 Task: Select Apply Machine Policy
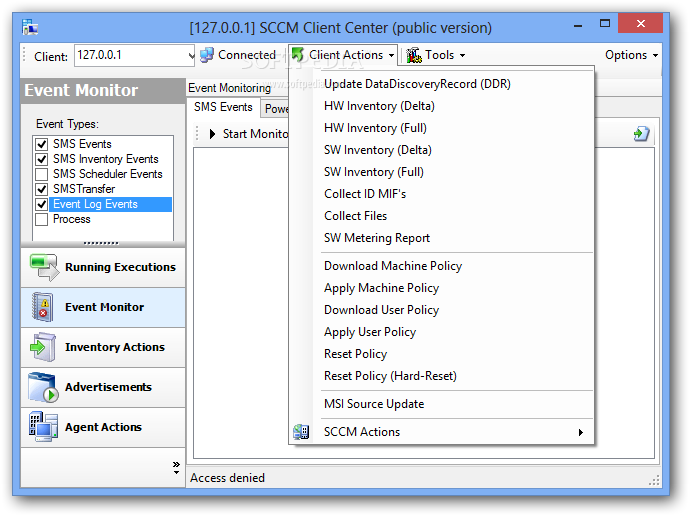click(x=382, y=288)
